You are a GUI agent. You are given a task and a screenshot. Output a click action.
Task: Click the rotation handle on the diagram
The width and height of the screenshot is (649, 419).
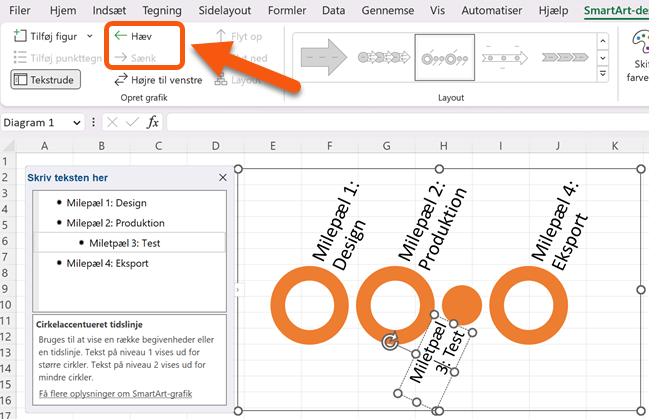[x=389, y=343]
